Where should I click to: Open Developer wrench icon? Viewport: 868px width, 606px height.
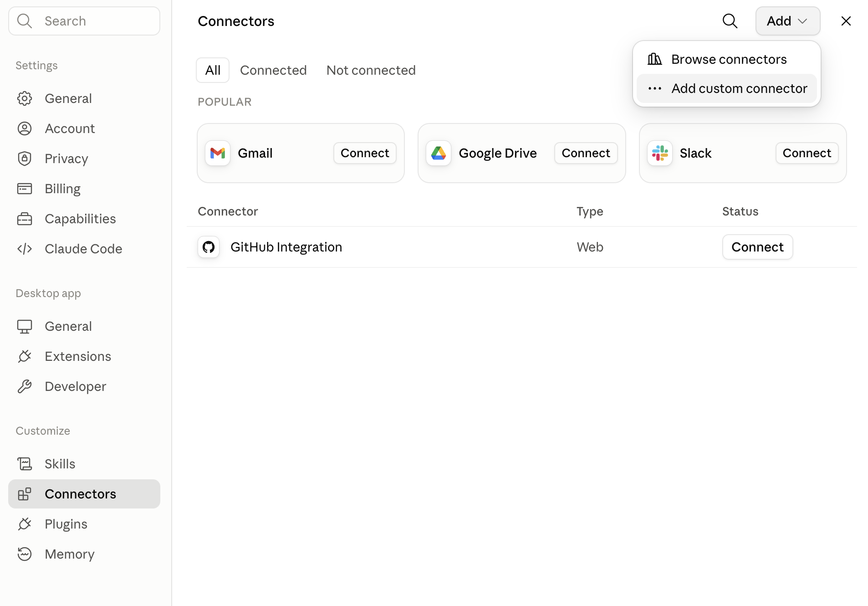pos(25,386)
